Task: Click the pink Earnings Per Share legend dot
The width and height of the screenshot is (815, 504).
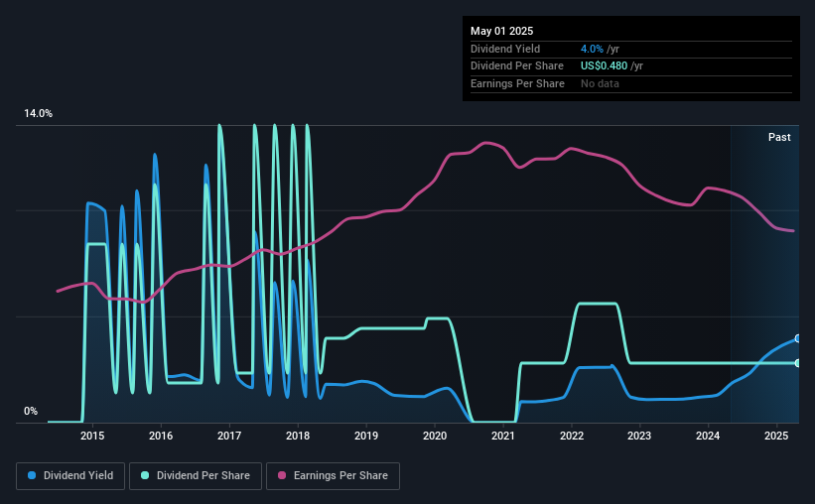Action: [282, 475]
